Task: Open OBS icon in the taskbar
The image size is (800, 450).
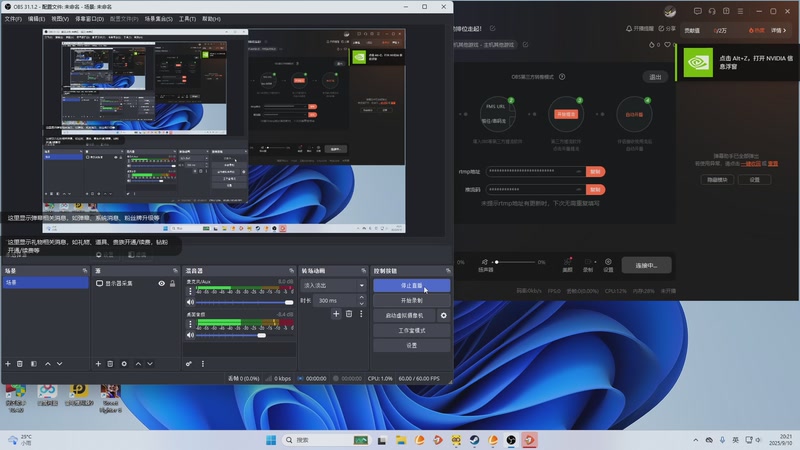Action: click(x=511, y=440)
